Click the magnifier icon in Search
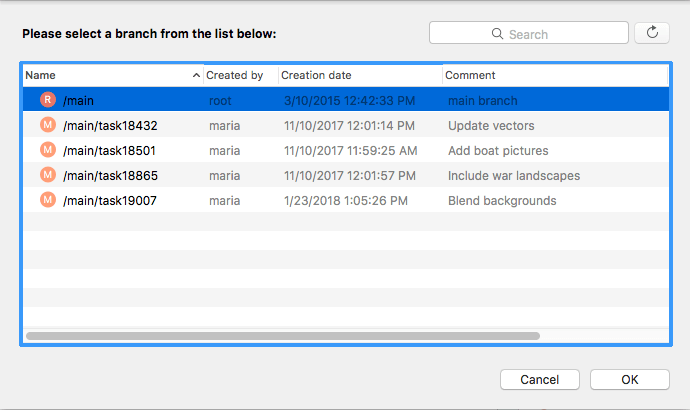 point(497,34)
